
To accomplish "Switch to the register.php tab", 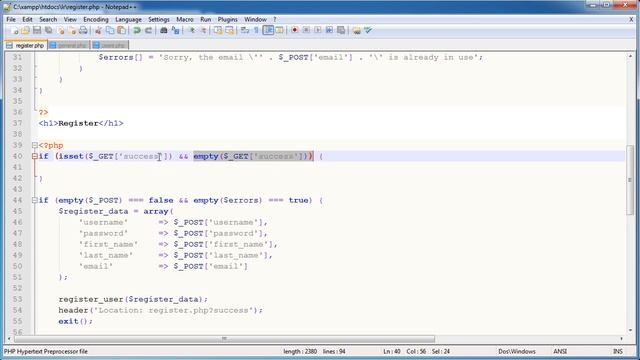I will click(x=26, y=45).
